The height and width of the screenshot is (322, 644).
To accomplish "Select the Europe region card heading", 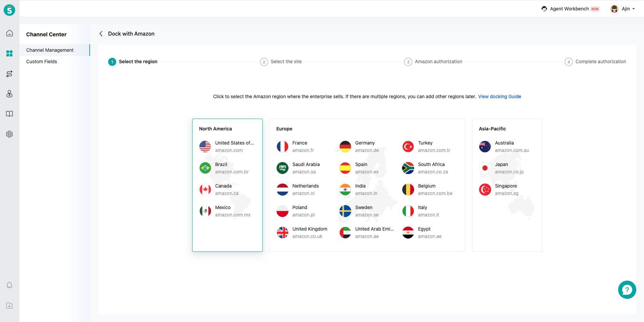I will (284, 129).
